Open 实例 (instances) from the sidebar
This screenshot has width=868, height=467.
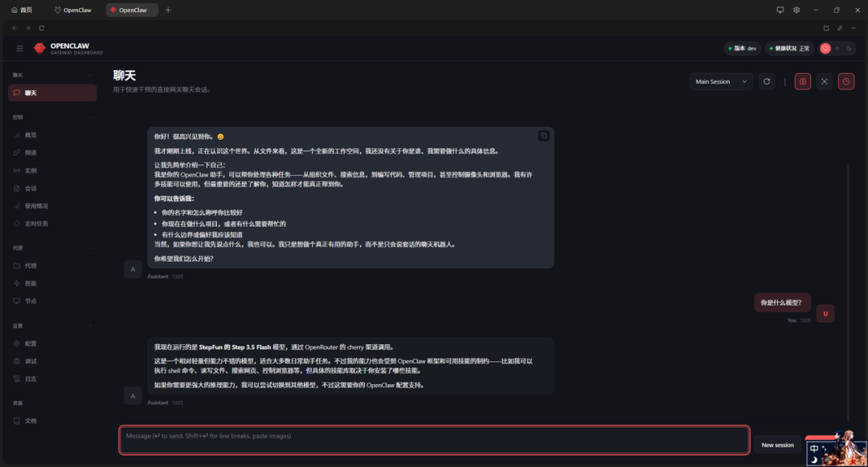(32, 170)
